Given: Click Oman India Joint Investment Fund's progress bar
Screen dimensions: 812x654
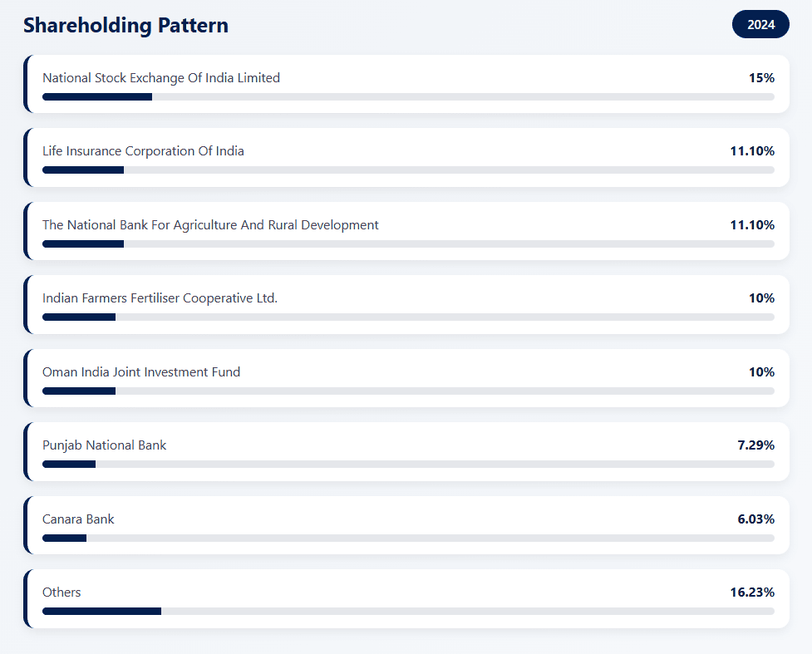Looking at the screenshot, I should (407, 391).
